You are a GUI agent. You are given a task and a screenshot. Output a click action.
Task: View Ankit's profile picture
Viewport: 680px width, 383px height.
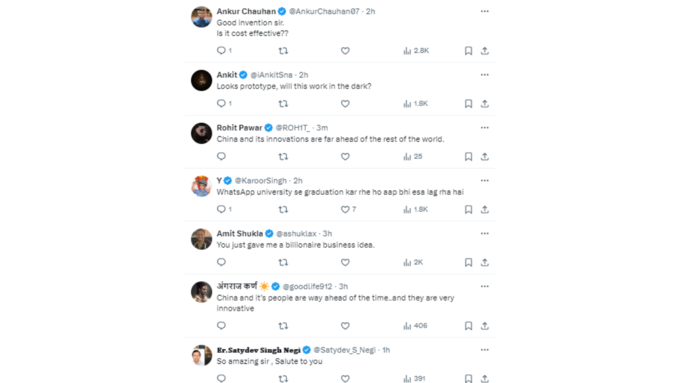pos(202,80)
